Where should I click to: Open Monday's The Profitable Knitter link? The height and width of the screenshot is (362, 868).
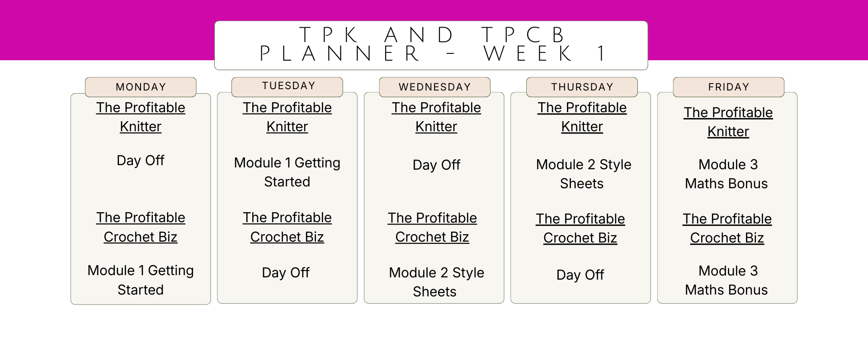pos(141,117)
